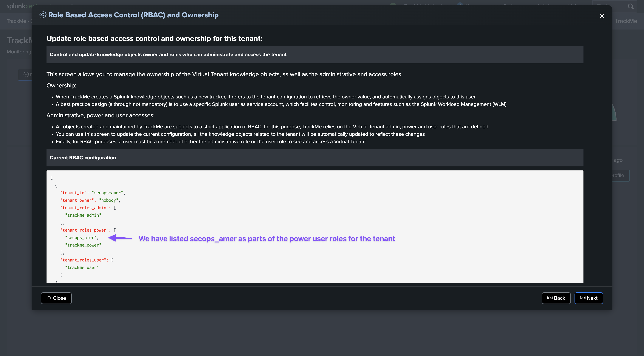
Task: Click the Splunk enterprise logo
Action: (x=18, y=6)
